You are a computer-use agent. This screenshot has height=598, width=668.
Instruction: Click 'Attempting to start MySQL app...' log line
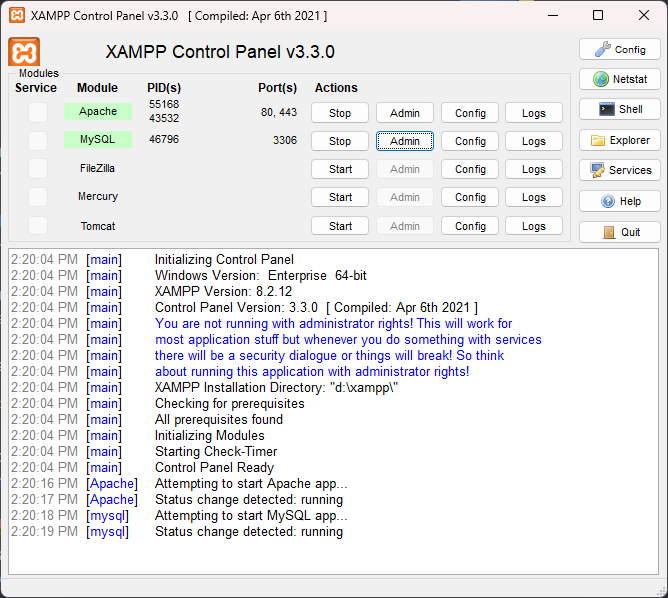(x=251, y=515)
